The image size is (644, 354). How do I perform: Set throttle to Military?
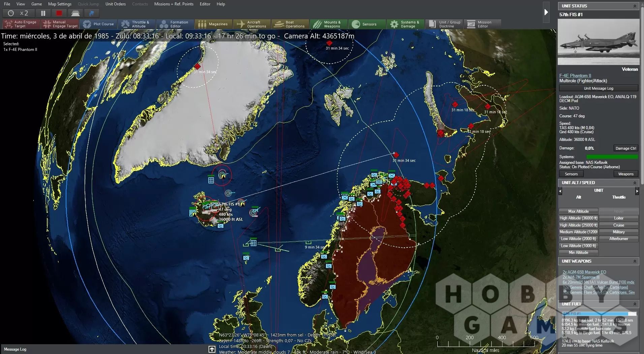619,232
